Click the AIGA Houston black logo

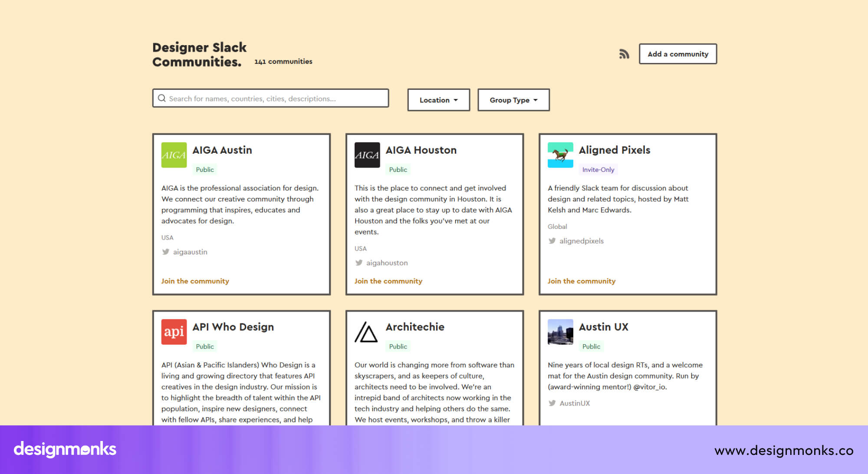(367, 155)
